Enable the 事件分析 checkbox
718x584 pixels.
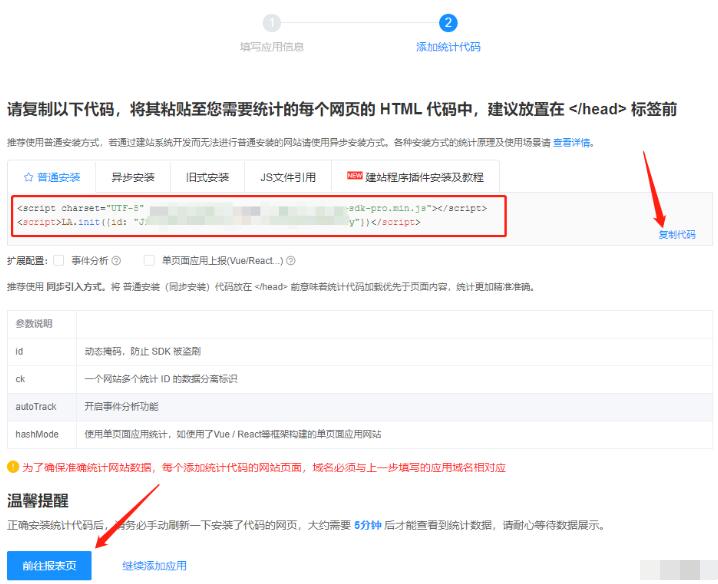click(58, 260)
